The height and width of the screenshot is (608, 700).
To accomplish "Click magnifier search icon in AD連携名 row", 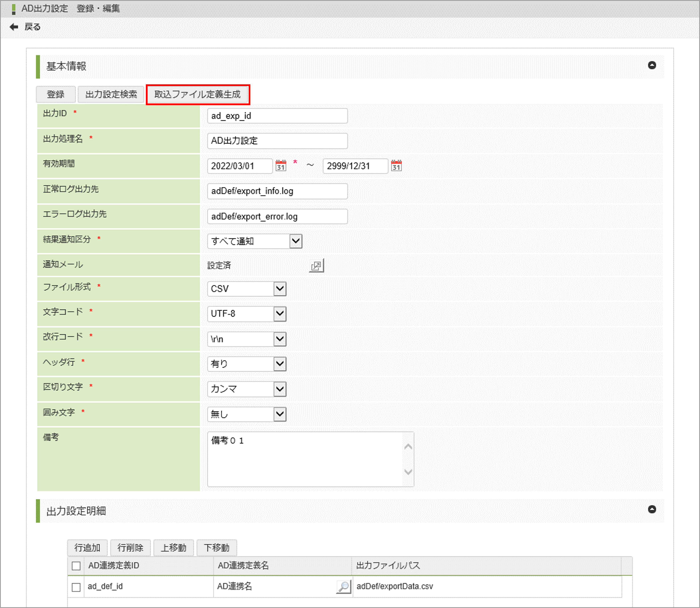I will [x=343, y=586].
